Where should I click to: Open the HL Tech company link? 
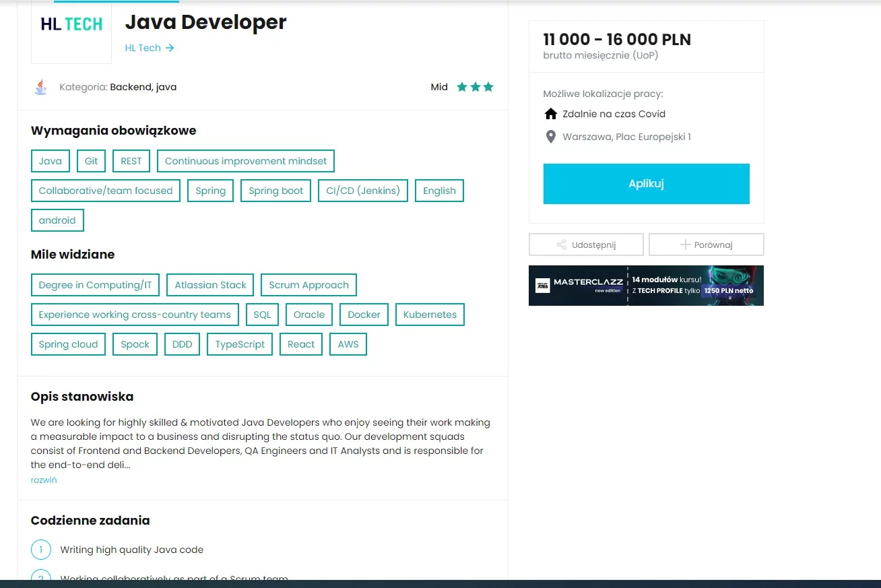click(x=150, y=48)
